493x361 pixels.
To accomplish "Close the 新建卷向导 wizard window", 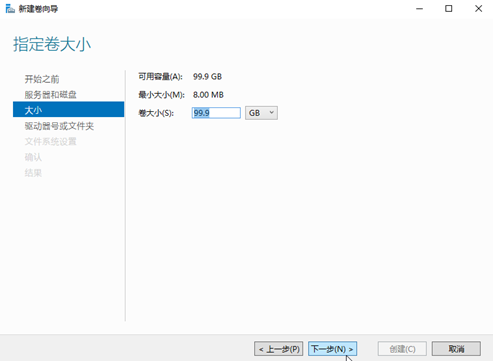I will pyautogui.click(x=478, y=9).
